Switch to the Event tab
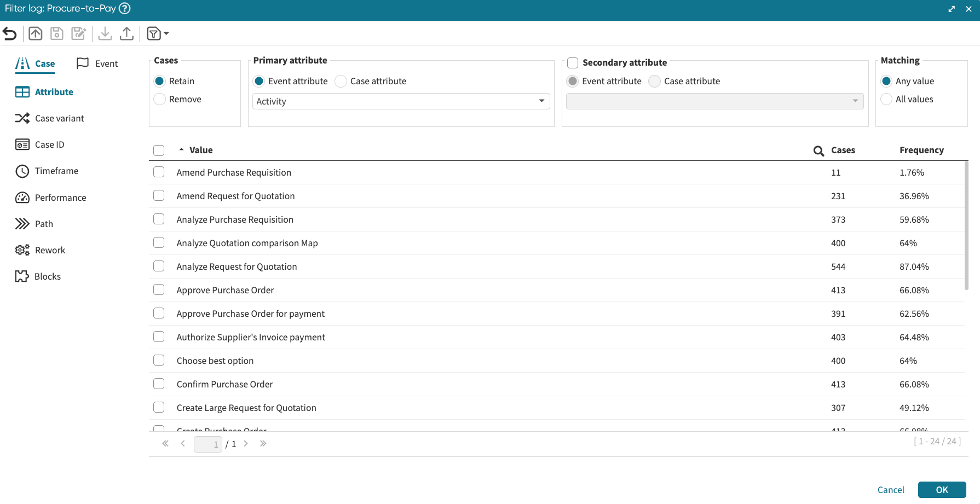This screenshot has width=980, height=504. (x=97, y=63)
